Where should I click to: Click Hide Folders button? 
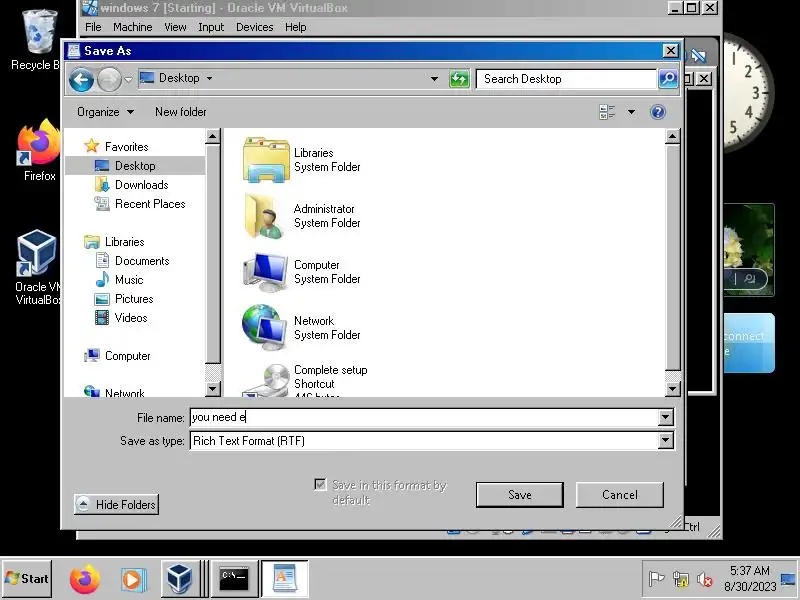(x=116, y=505)
